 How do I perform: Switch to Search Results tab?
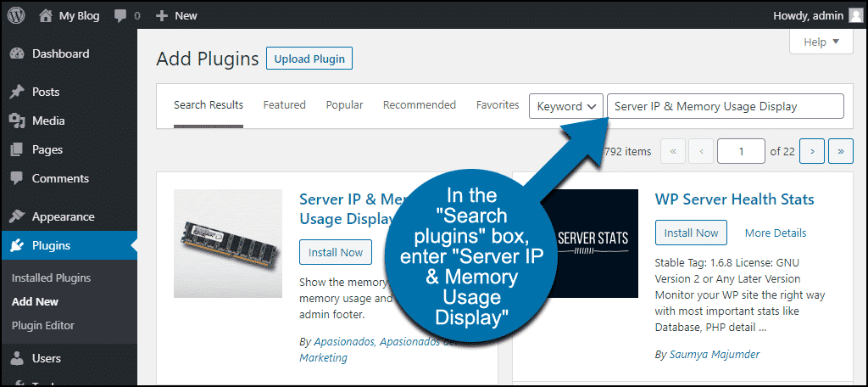(x=209, y=104)
